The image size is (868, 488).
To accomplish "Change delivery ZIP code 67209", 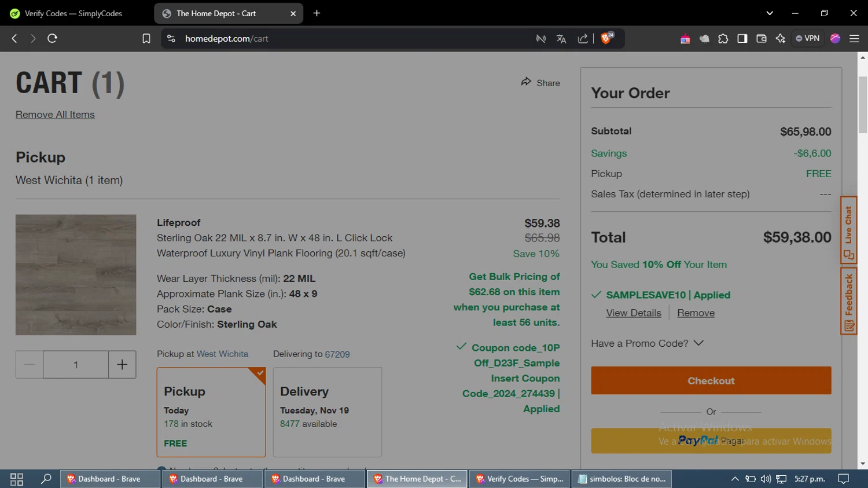I will pos(337,354).
